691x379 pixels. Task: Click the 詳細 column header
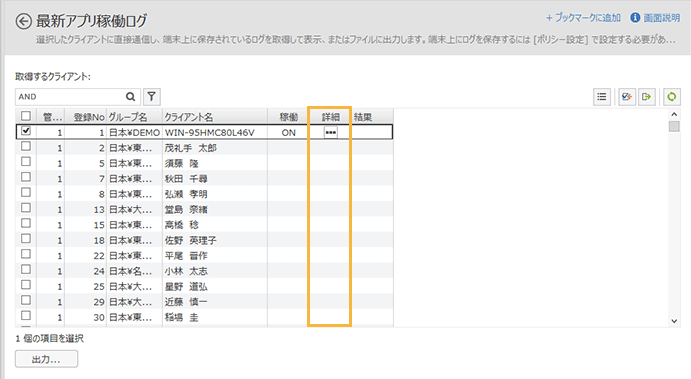point(330,117)
